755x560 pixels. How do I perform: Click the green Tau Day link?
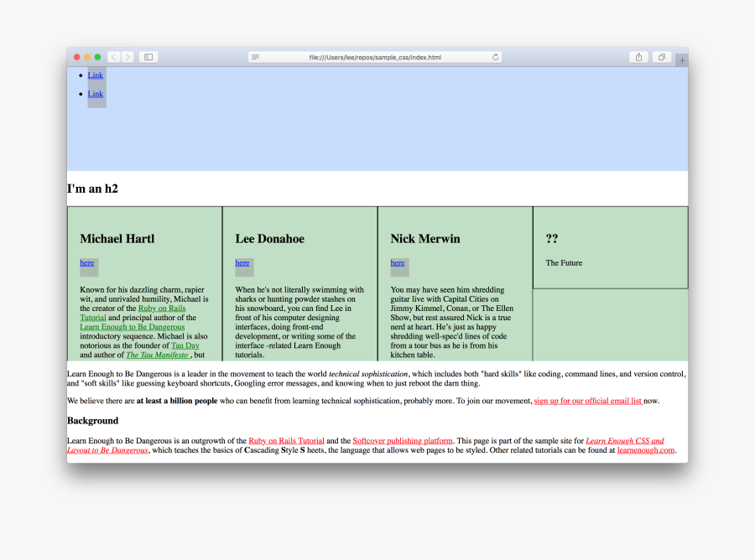pos(185,345)
